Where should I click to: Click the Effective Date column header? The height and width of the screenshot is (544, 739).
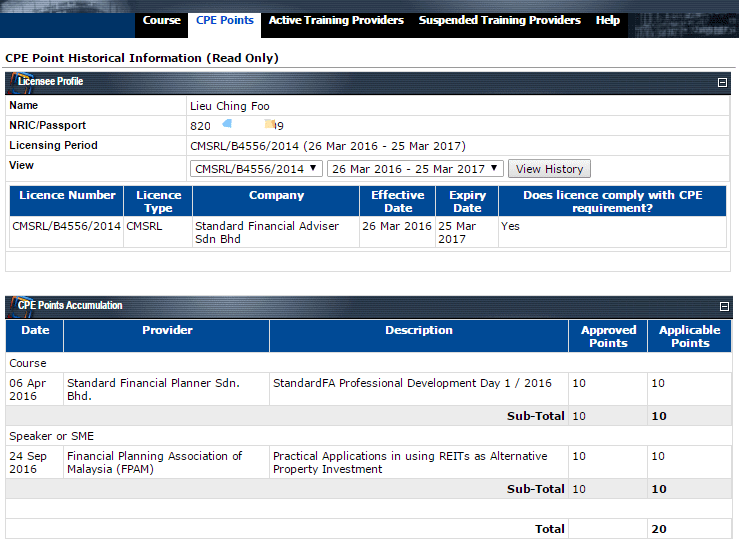(398, 201)
